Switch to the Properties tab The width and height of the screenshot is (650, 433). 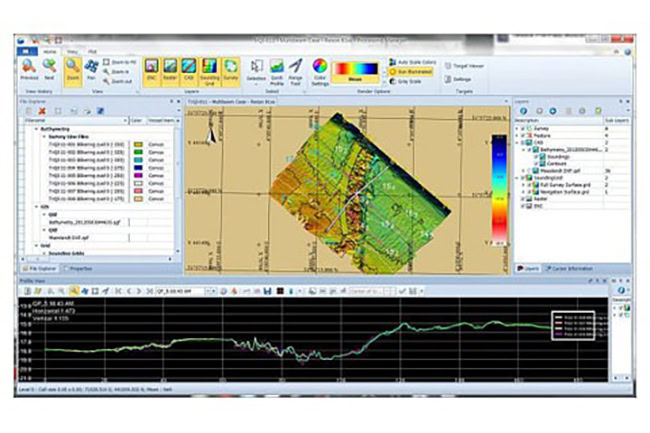(78, 269)
